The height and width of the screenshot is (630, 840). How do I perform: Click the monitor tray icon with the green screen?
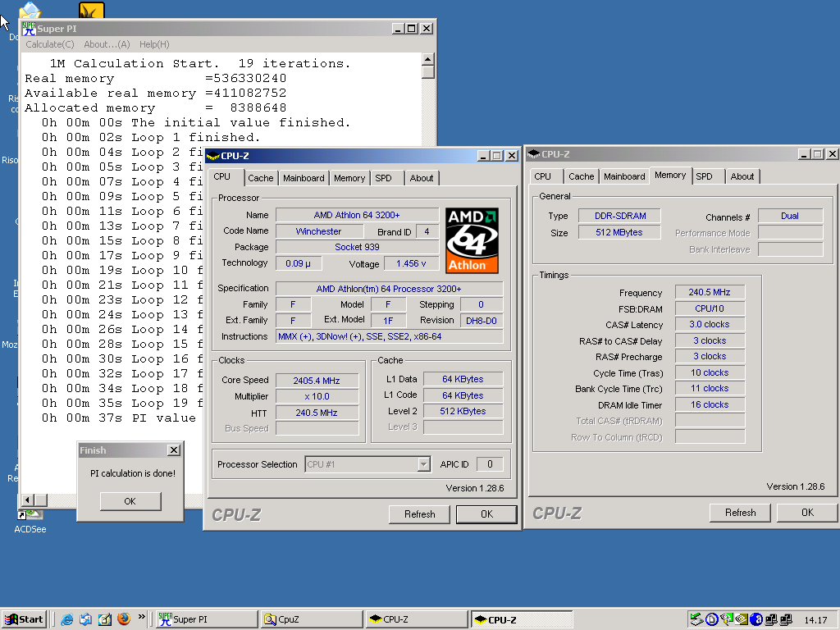tap(727, 619)
